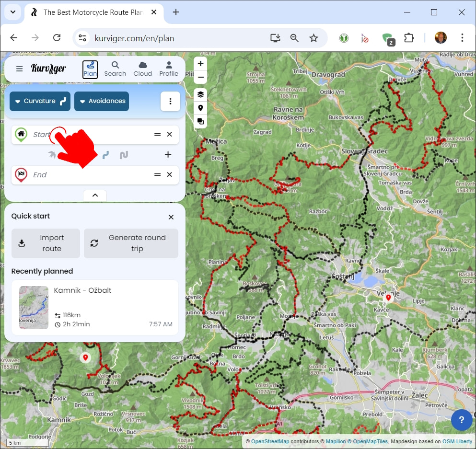Switch to the Search tab
Screen dimensions: 476x449
tap(115, 69)
